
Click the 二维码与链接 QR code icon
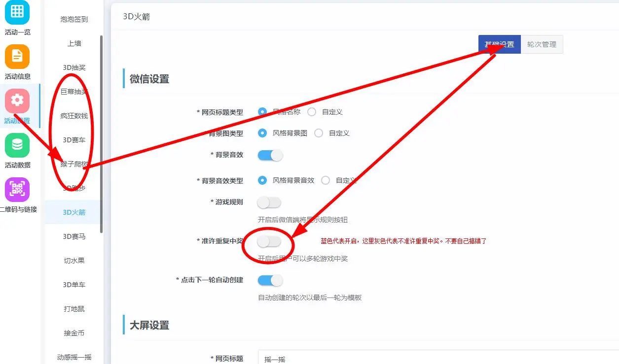(17, 190)
